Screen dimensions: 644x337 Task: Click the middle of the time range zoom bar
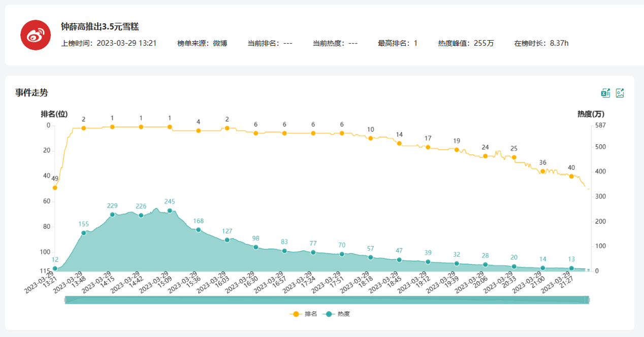[327, 300]
